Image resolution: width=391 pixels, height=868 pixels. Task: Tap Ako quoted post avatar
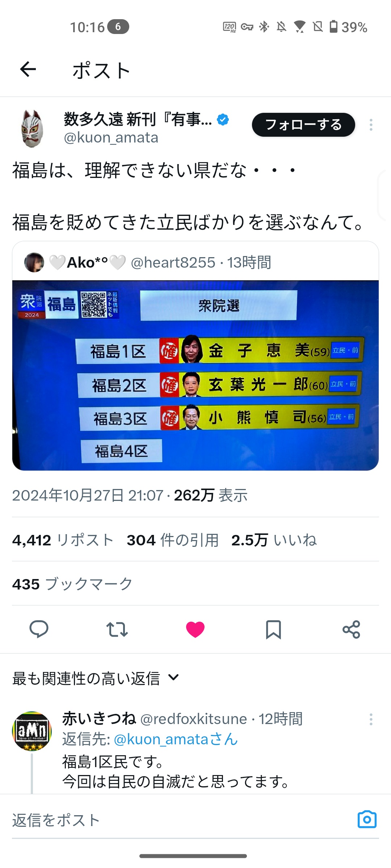click(34, 262)
